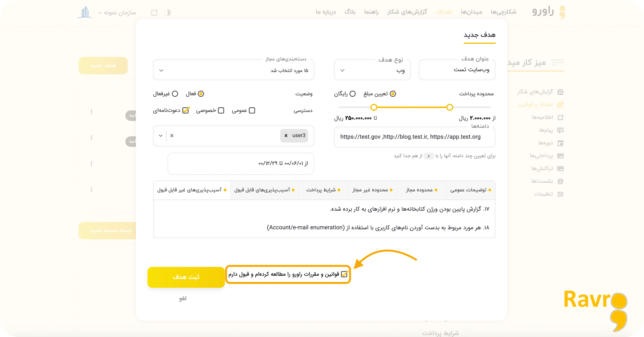Toggle the dark mode half-circle icon
The height and width of the screenshot is (337, 644).
tap(168, 12)
